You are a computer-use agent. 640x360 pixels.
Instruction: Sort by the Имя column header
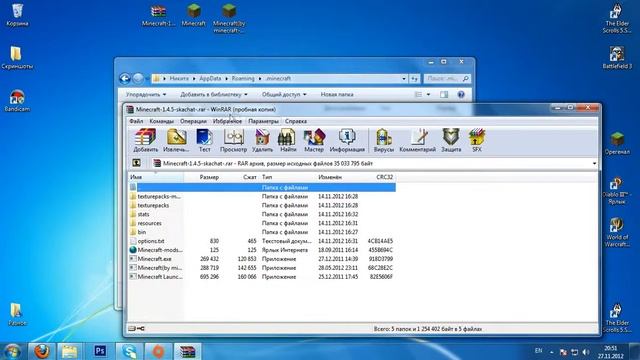(156, 177)
